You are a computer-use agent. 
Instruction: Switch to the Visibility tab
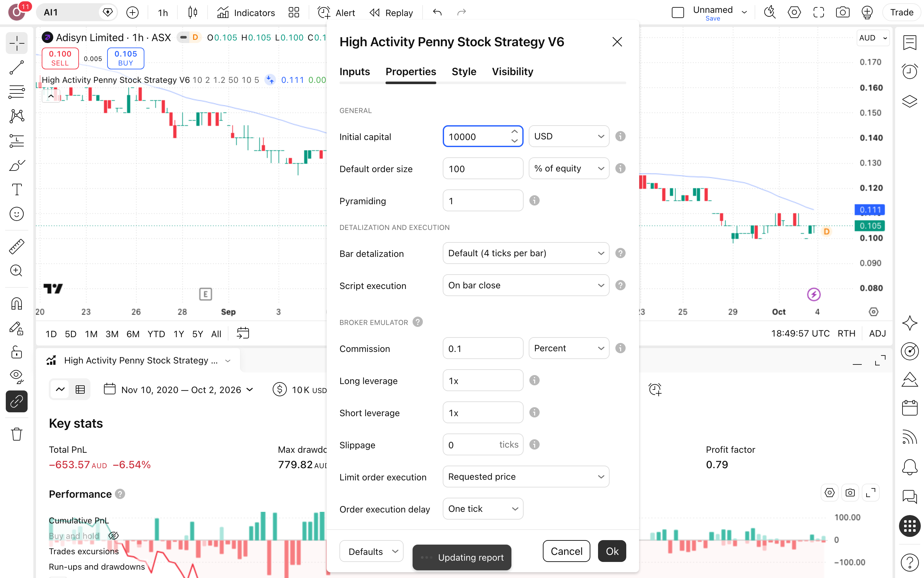[512, 72]
